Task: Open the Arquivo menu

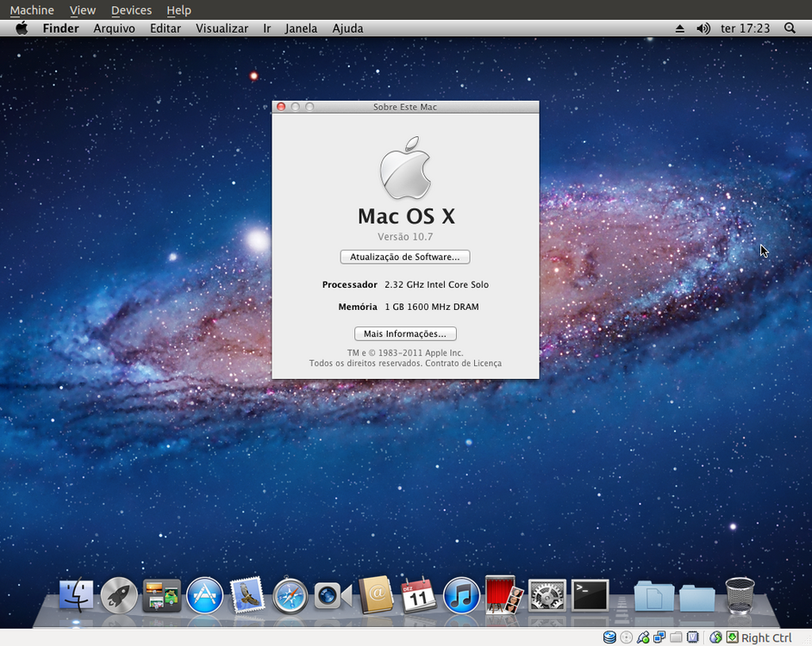Action: (114, 28)
